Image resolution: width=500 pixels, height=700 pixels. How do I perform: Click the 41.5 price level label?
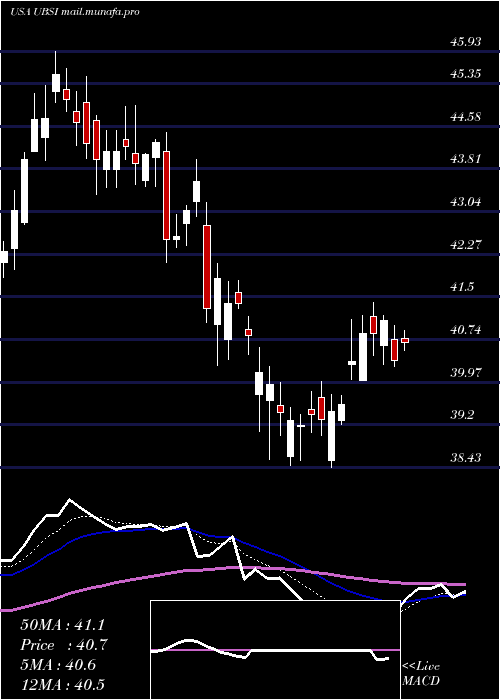tap(462, 288)
